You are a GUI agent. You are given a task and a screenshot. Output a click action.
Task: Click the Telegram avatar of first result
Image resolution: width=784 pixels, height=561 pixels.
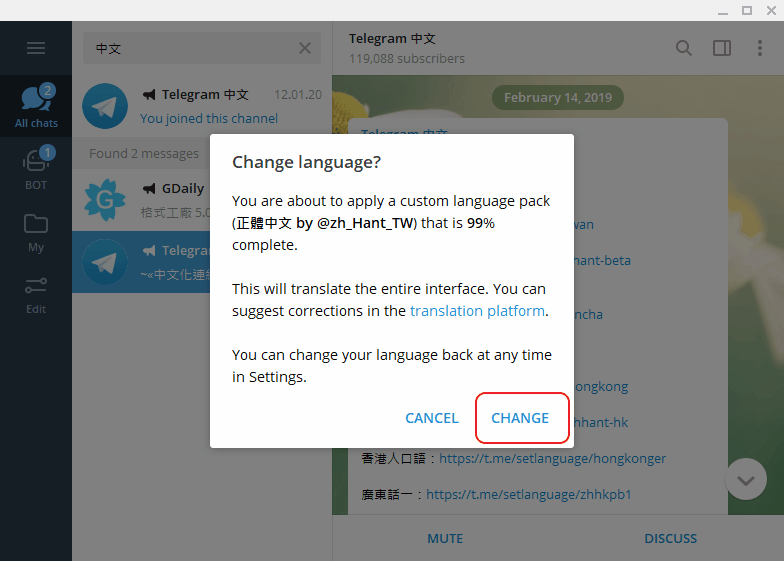105,106
